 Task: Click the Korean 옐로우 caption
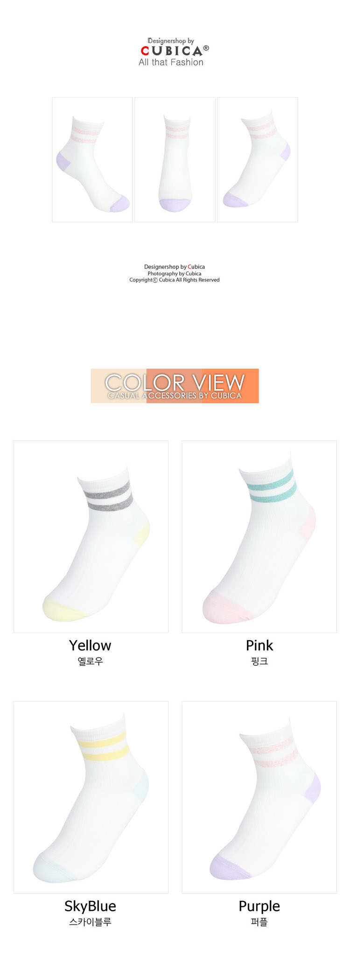[x=90, y=661]
